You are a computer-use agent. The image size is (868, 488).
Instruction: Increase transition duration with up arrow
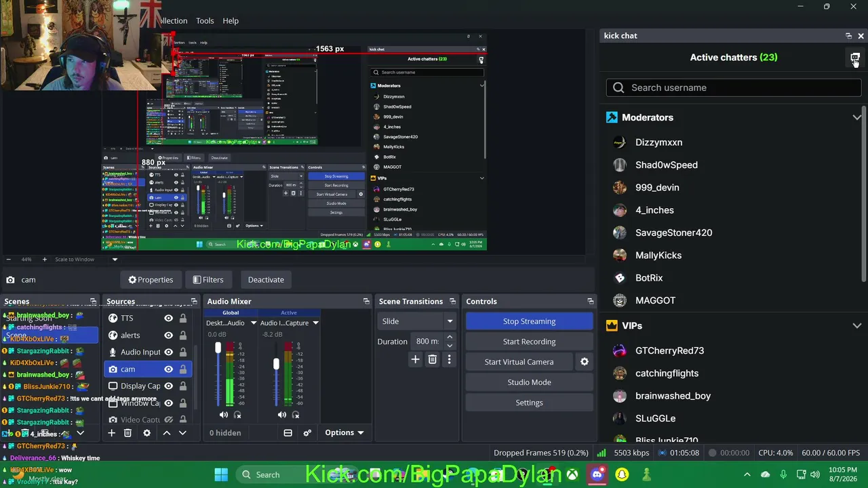tap(450, 338)
